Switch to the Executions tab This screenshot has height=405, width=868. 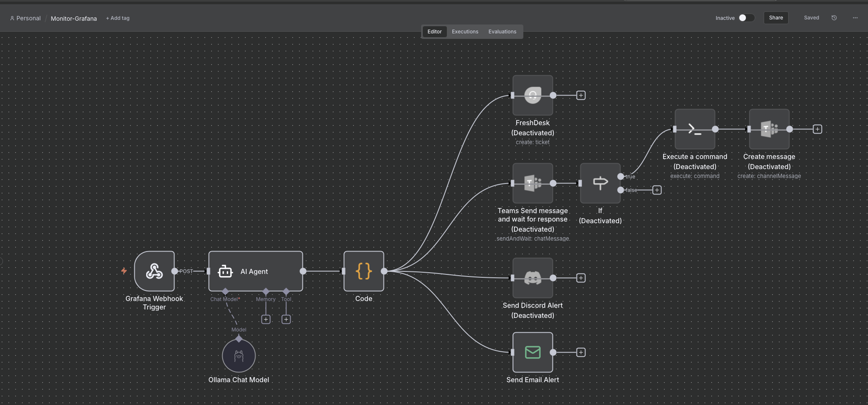465,32
